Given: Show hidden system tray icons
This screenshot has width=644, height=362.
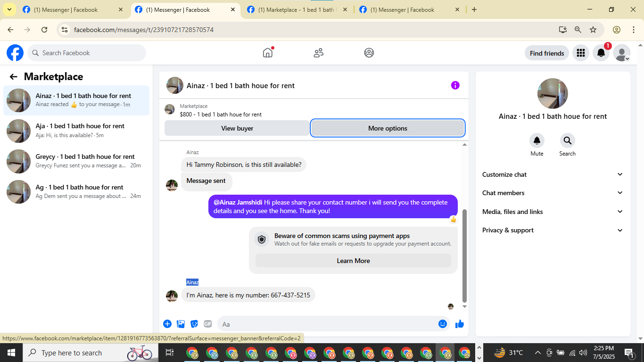Looking at the screenshot, I should coord(537,353).
